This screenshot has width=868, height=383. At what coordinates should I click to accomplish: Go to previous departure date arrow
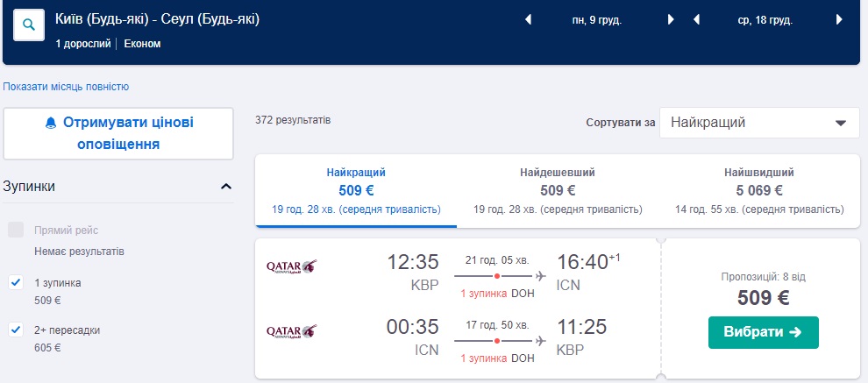[528, 19]
